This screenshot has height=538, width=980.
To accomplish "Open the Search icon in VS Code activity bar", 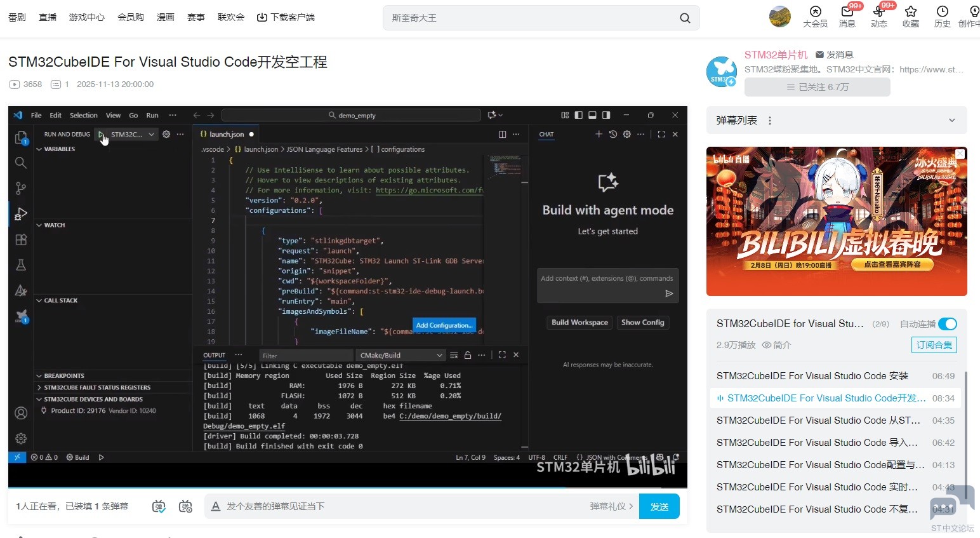I will pos(21,163).
